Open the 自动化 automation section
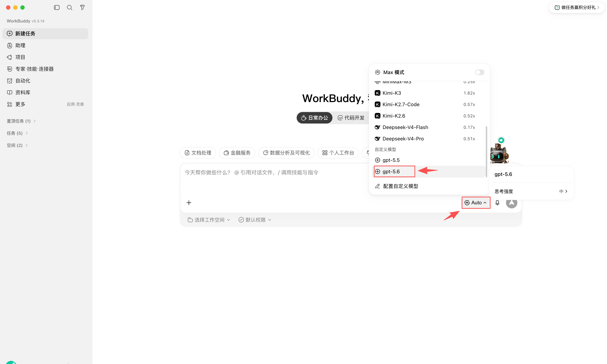This screenshot has width=607, height=364. click(x=45, y=81)
